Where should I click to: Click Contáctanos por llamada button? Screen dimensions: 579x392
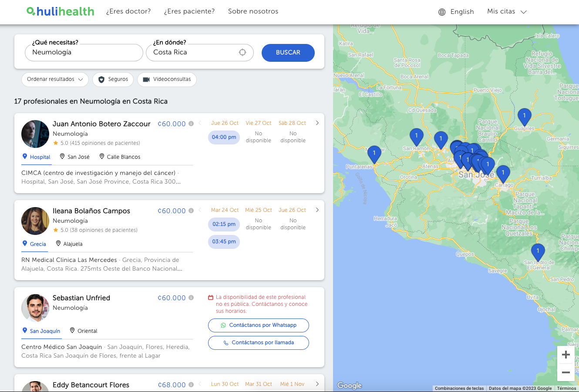[259, 342]
